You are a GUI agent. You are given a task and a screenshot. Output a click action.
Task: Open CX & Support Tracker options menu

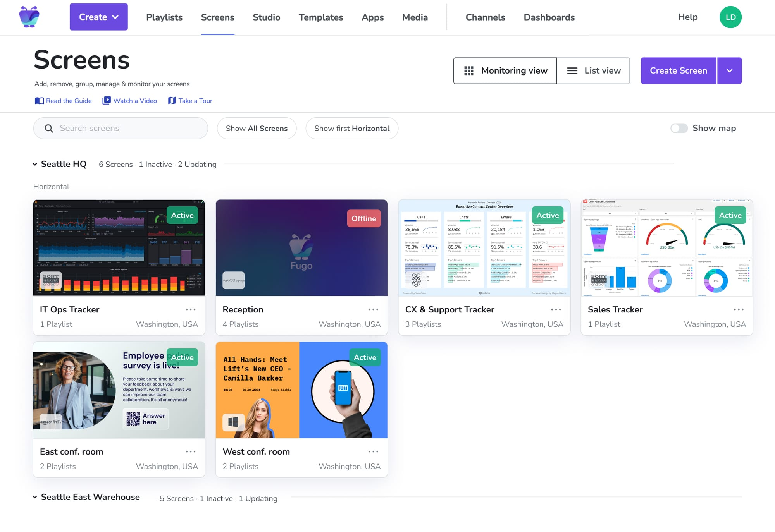556,309
